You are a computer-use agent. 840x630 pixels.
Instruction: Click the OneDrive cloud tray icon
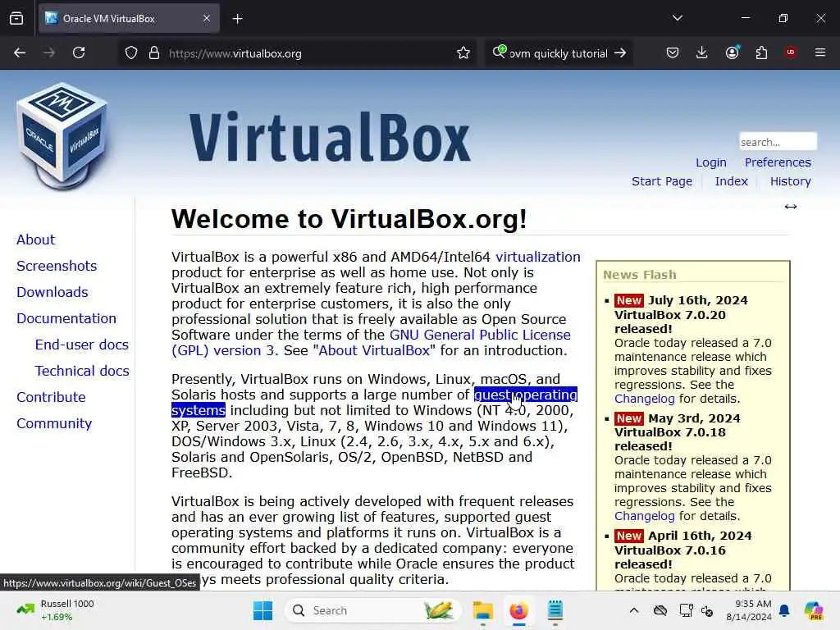[x=660, y=610]
